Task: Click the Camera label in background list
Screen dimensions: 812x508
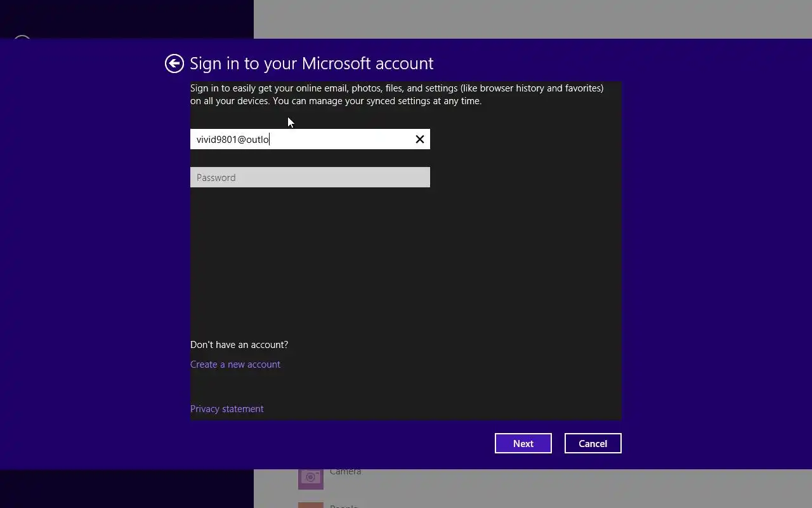Action: pos(346,472)
